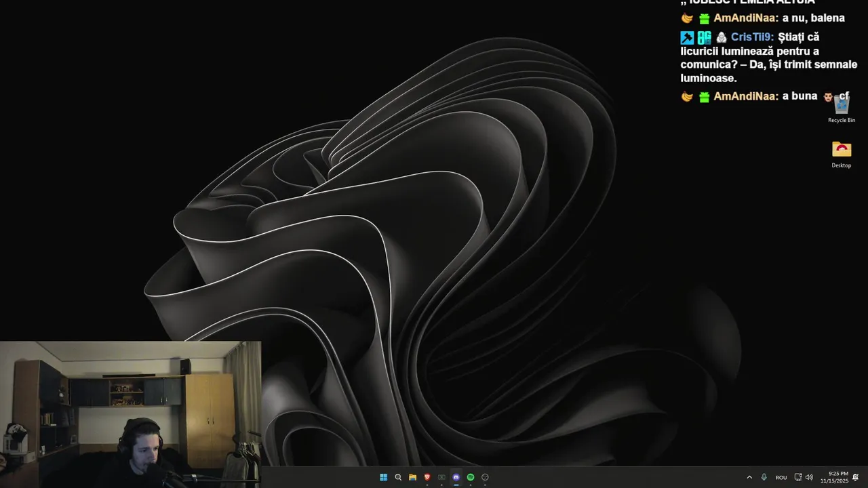
Task: Open the OBS Studio taskbar icon
Action: point(485,477)
